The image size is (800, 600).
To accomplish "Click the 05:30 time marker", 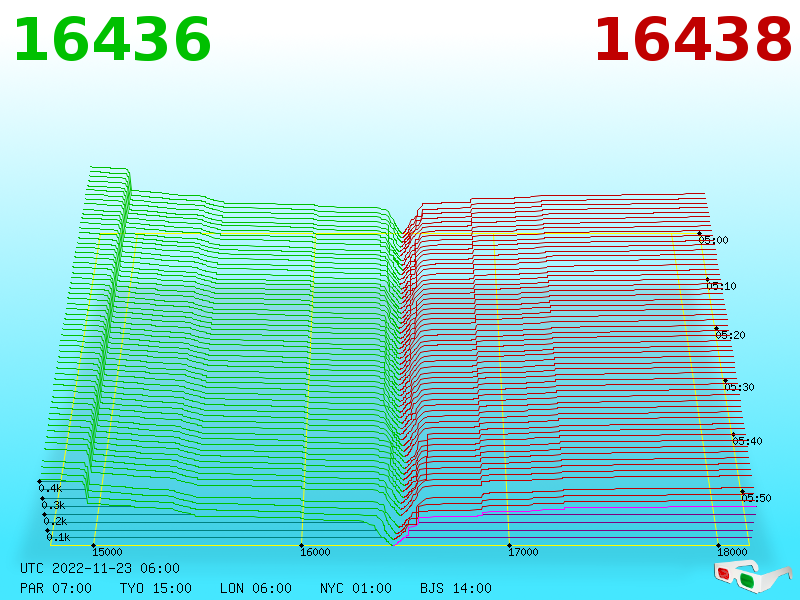I will click(739, 387).
